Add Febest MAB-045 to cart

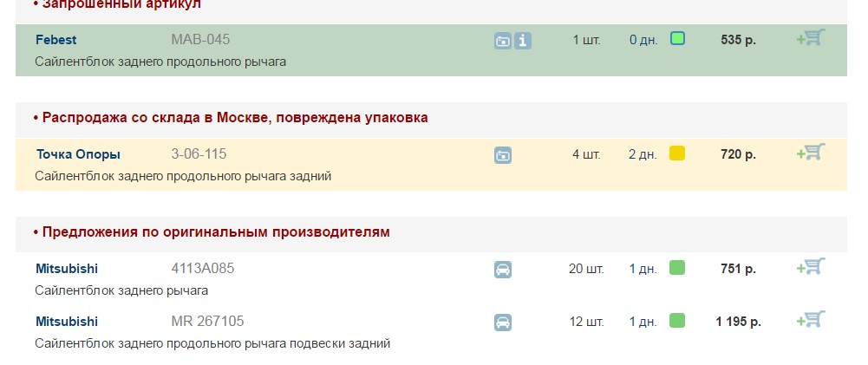810,38
